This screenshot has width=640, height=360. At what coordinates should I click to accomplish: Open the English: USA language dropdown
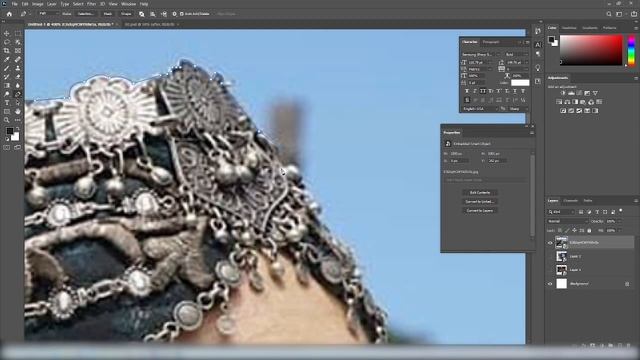(x=480, y=109)
